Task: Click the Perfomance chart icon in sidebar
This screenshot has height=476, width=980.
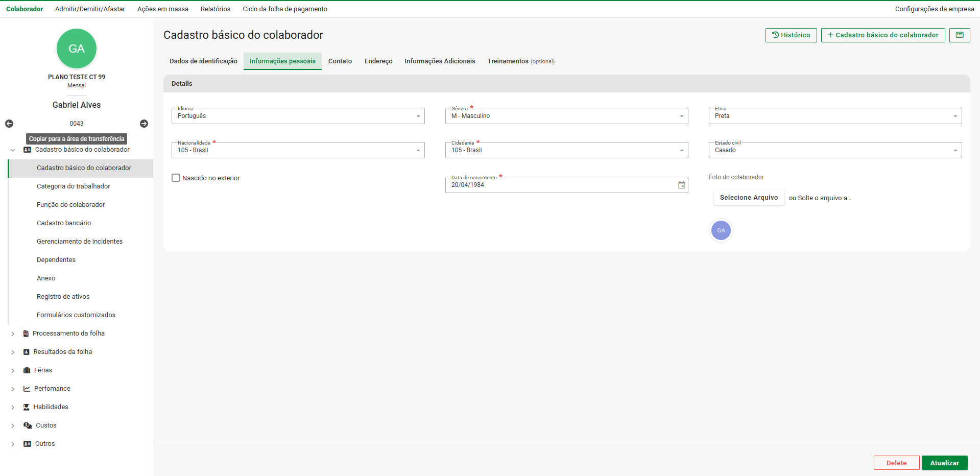Action: pos(27,389)
